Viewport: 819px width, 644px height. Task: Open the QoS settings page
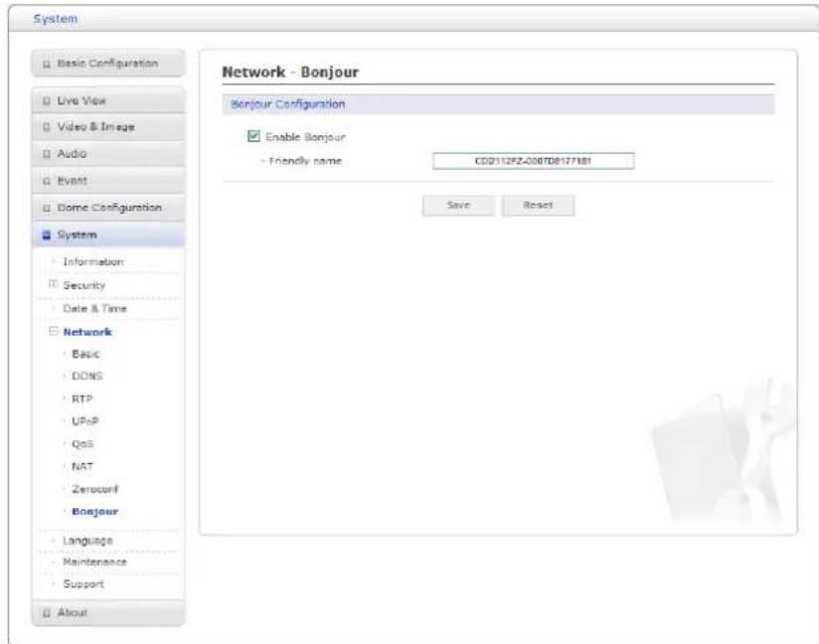[x=82, y=444]
